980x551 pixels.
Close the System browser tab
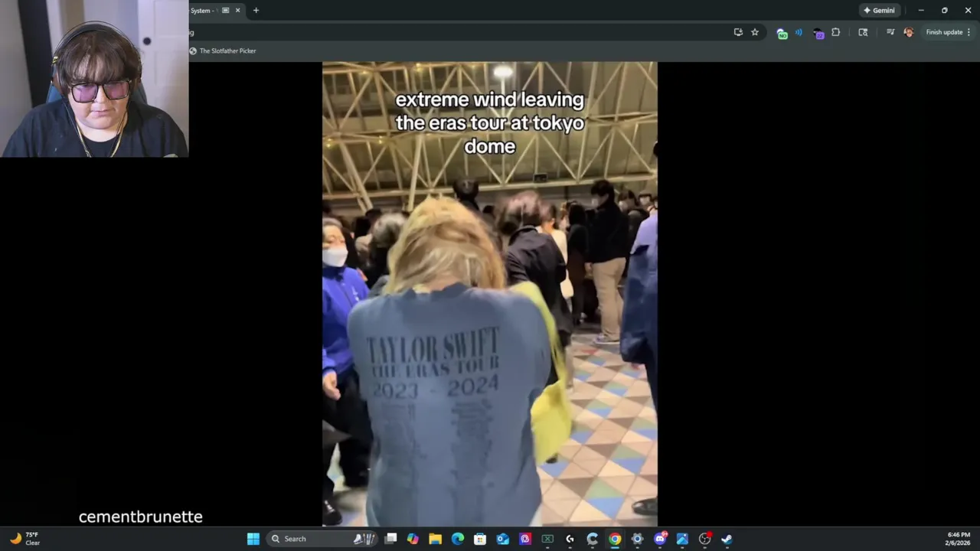[x=237, y=11]
